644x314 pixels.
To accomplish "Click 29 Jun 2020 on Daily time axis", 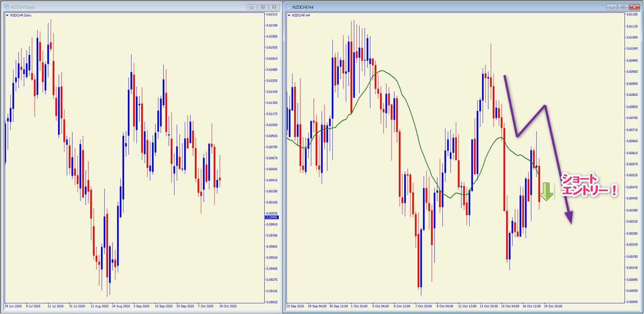I will [x=13, y=306].
